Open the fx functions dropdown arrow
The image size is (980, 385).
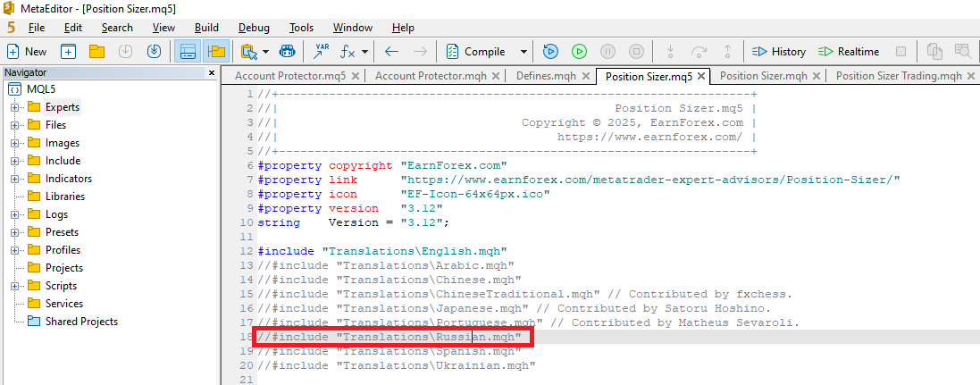pyautogui.click(x=364, y=52)
